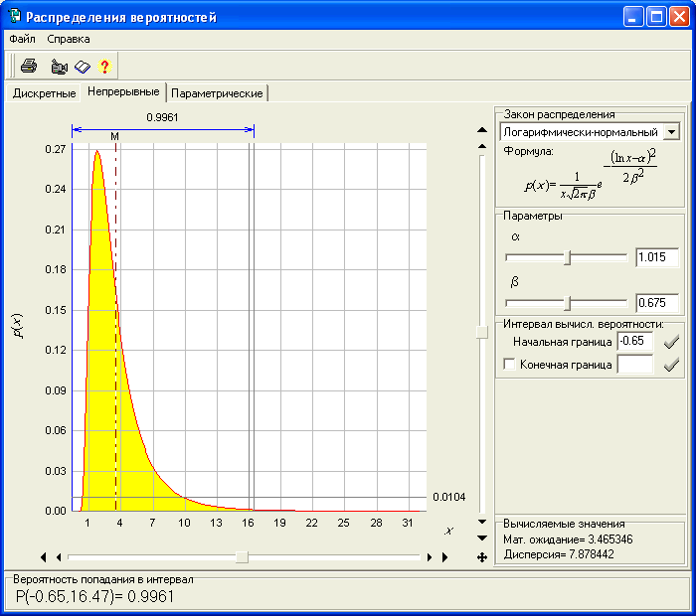Close the Распределения вероятностей window
The width and height of the screenshot is (696, 616).
point(679,17)
